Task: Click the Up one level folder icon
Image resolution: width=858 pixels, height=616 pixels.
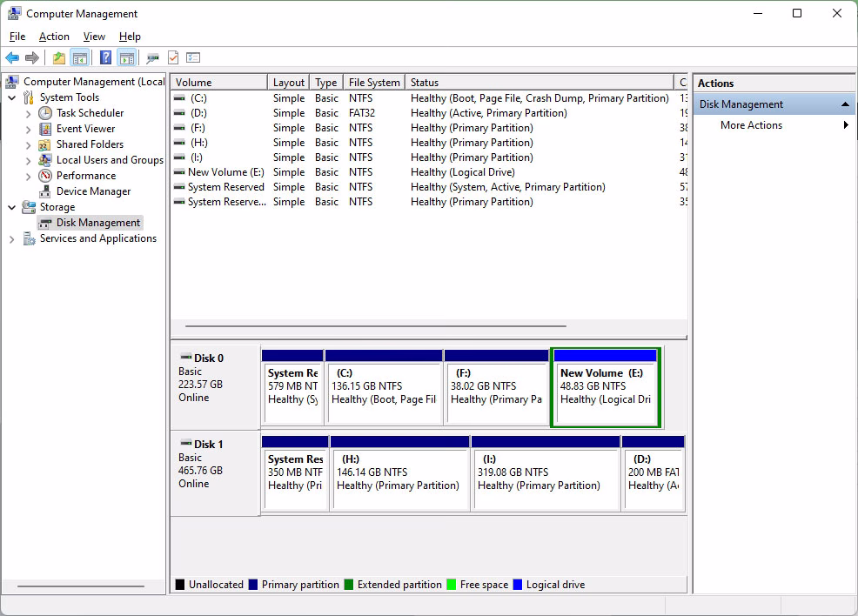Action: pos(58,57)
